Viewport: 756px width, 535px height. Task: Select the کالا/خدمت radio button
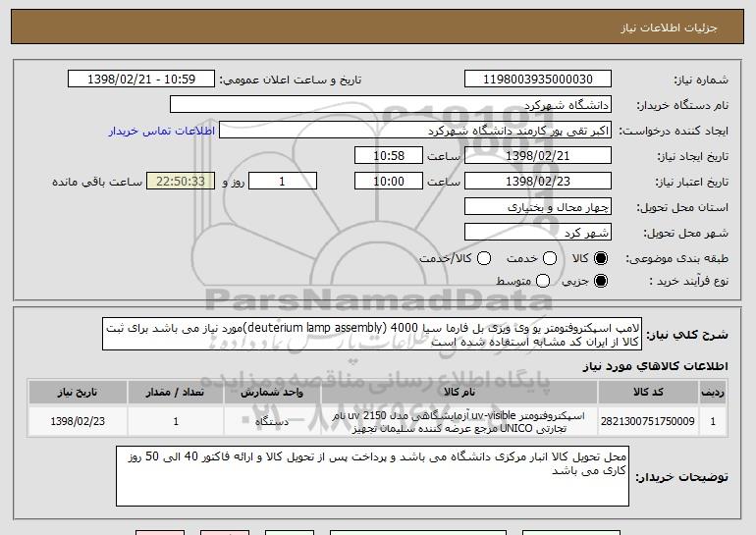[x=484, y=258]
